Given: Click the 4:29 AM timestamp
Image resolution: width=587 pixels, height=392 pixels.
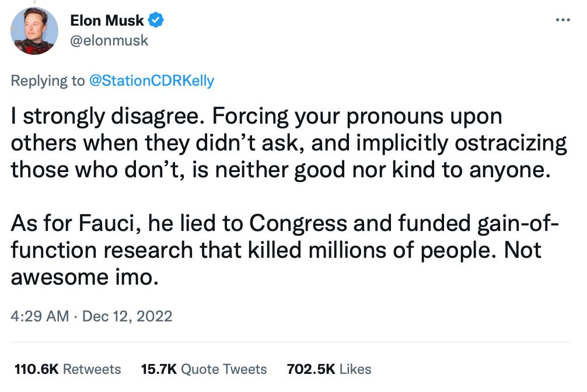Looking at the screenshot, I should pos(39,316).
